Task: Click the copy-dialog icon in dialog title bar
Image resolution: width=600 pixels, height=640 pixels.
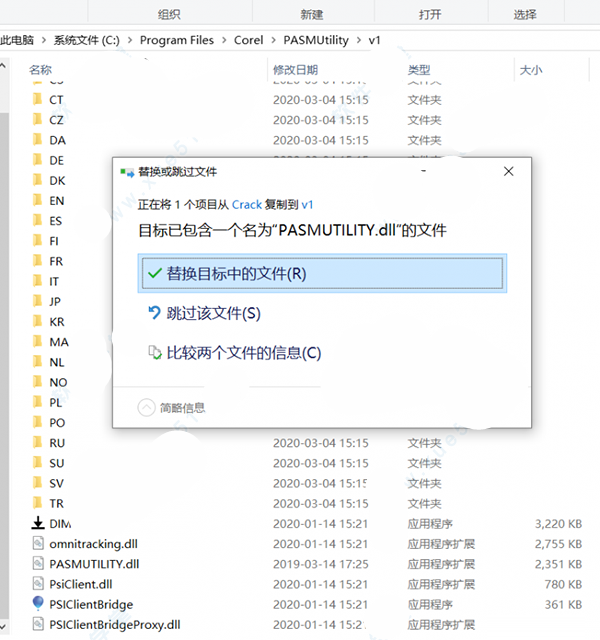Action: [127, 172]
